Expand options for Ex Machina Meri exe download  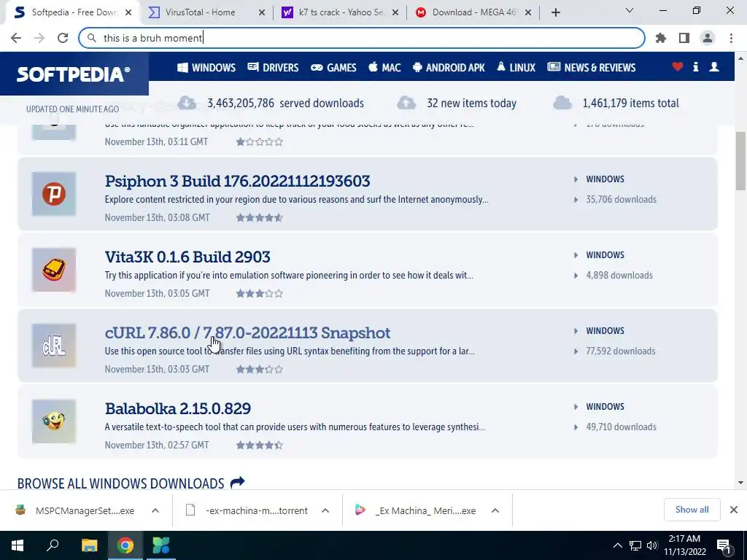coord(495,510)
